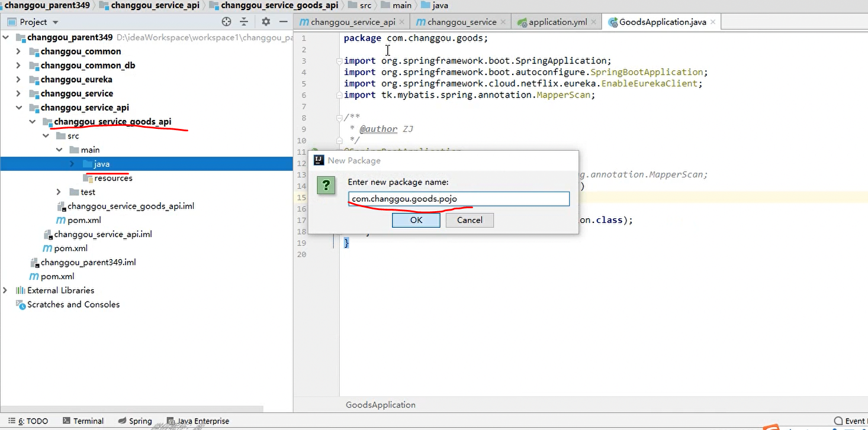Click Cancel in New Package dialog
This screenshot has height=430, width=868.
(x=470, y=220)
